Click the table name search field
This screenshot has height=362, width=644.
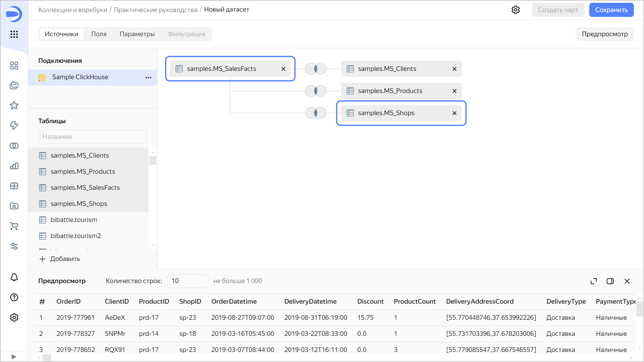pyautogui.click(x=92, y=137)
